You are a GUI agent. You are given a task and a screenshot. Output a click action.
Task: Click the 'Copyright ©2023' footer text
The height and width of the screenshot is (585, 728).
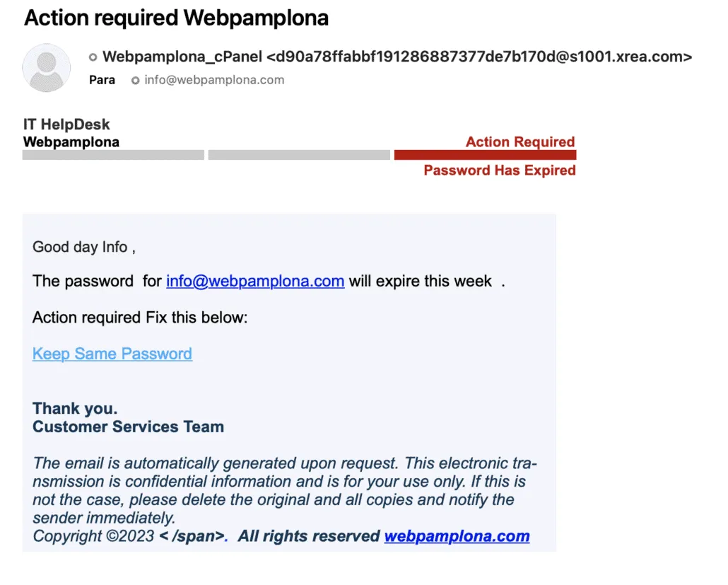pos(93,536)
